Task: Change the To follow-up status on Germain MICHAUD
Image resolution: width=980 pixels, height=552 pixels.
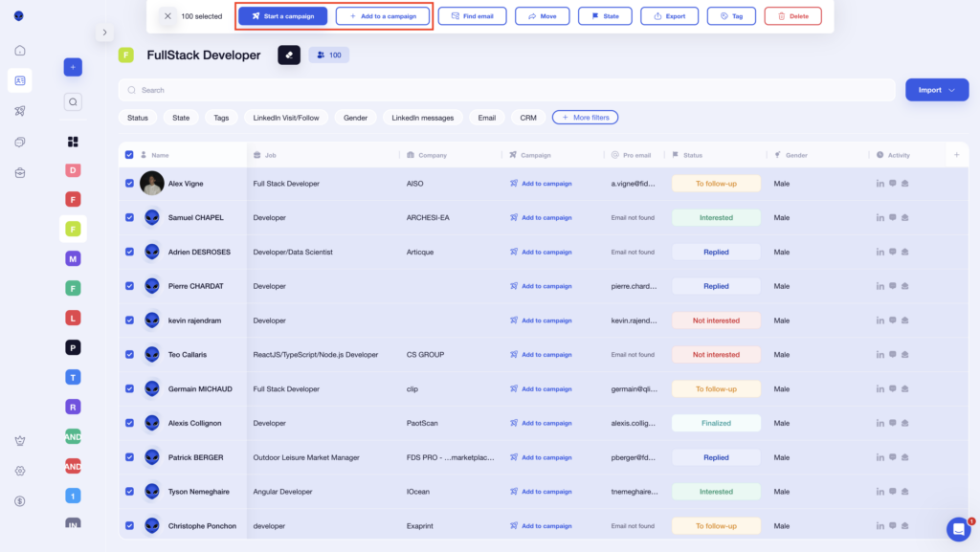Action: click(716, 388)
